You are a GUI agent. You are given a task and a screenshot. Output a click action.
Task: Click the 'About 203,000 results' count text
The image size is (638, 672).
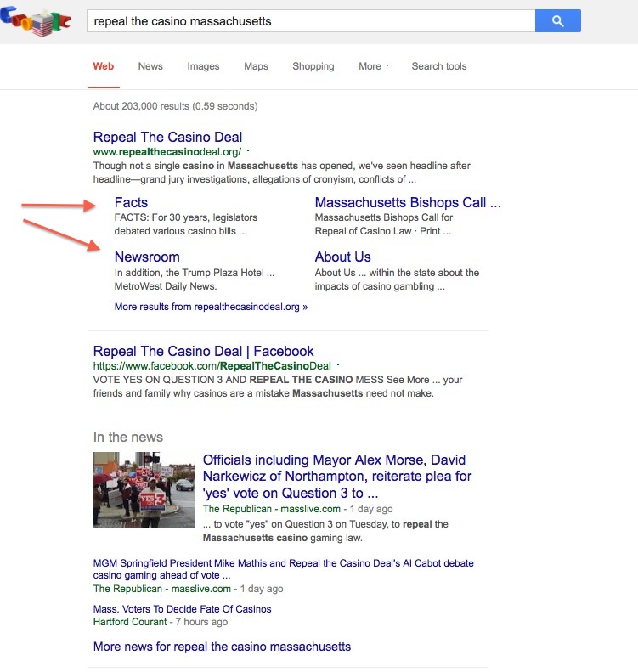tap(175, 106)
